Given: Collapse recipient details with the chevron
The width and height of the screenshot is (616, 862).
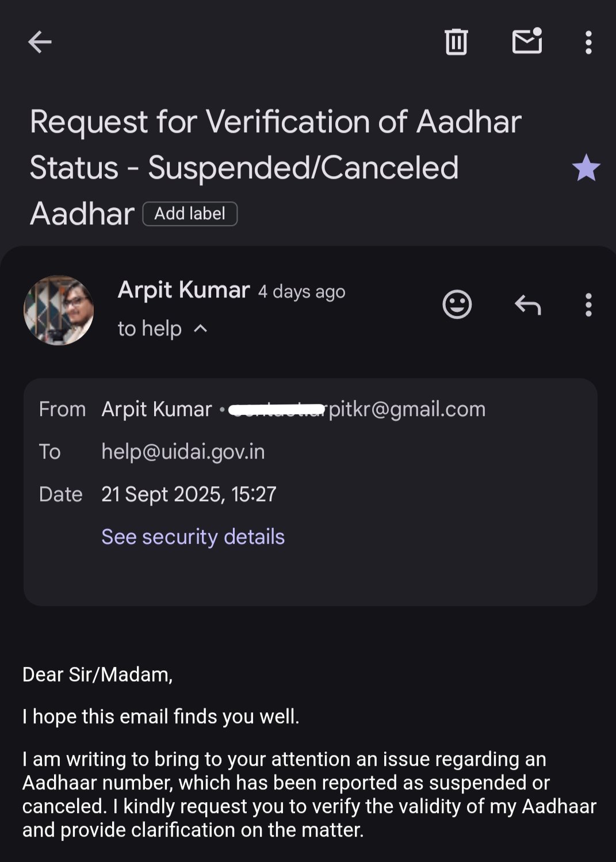Looking at the screenshot, I should [x=201, y=329].
